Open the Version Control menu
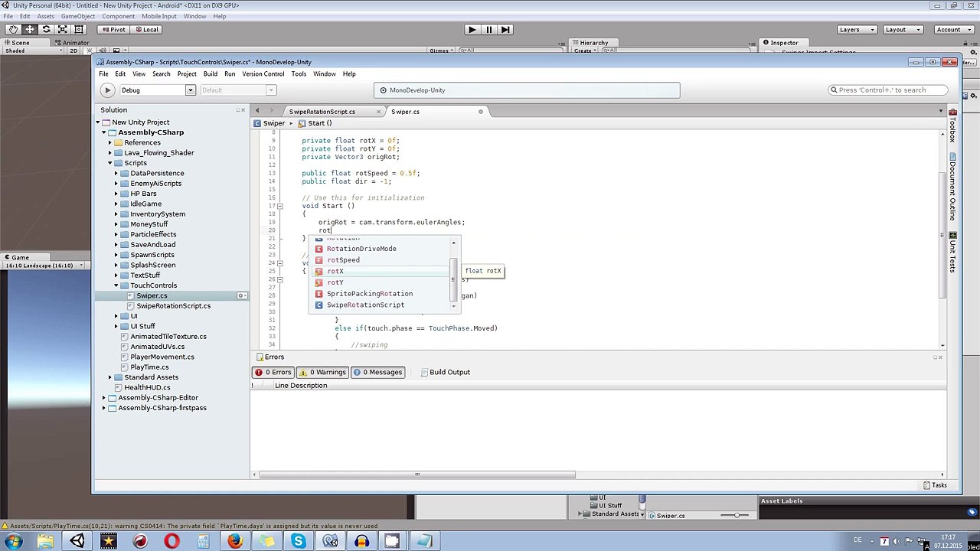980x551 pixels. click(263, 74)
